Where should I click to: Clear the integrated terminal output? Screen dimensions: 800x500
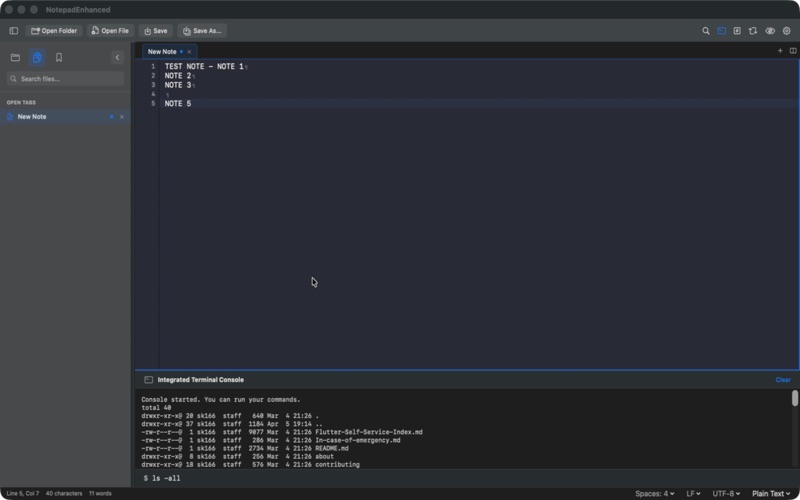(783, 380)
